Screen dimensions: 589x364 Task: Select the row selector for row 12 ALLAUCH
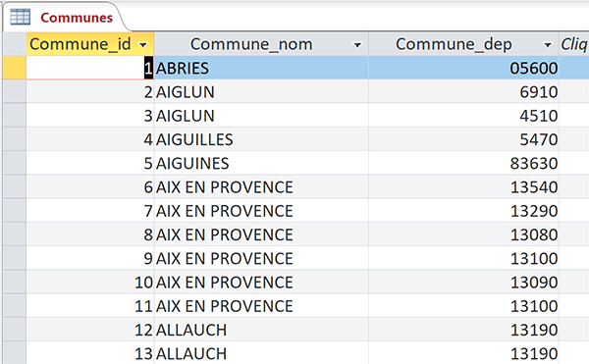(15, 330)
